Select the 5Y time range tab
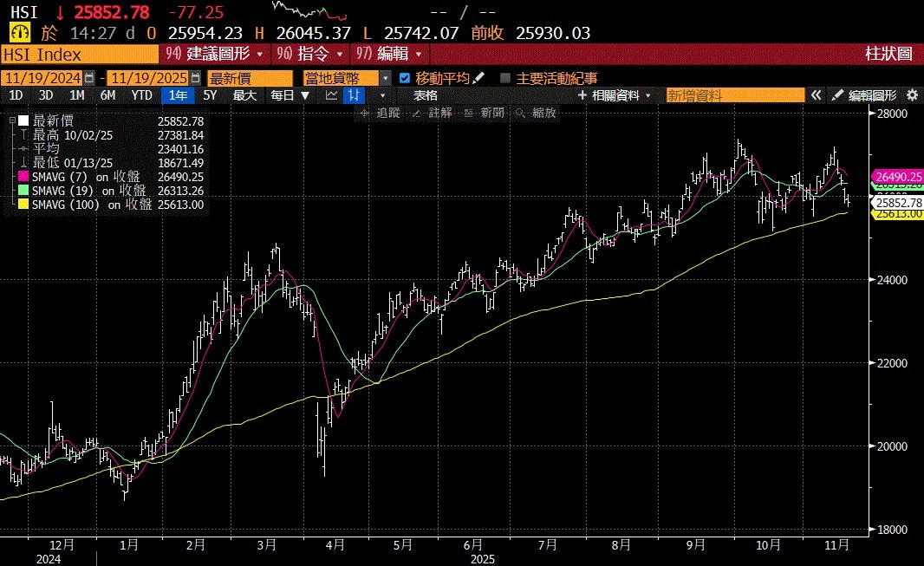 tap(210, 95)
